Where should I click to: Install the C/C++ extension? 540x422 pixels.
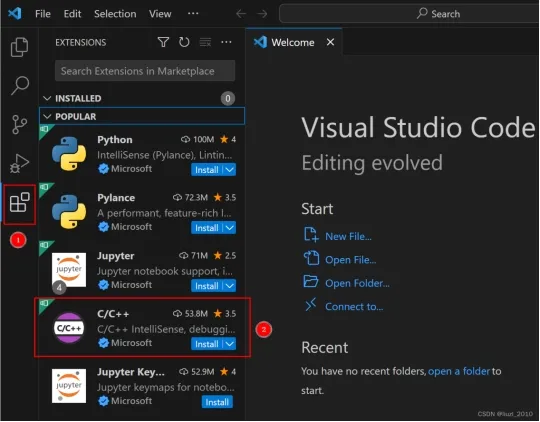[207, 344]
